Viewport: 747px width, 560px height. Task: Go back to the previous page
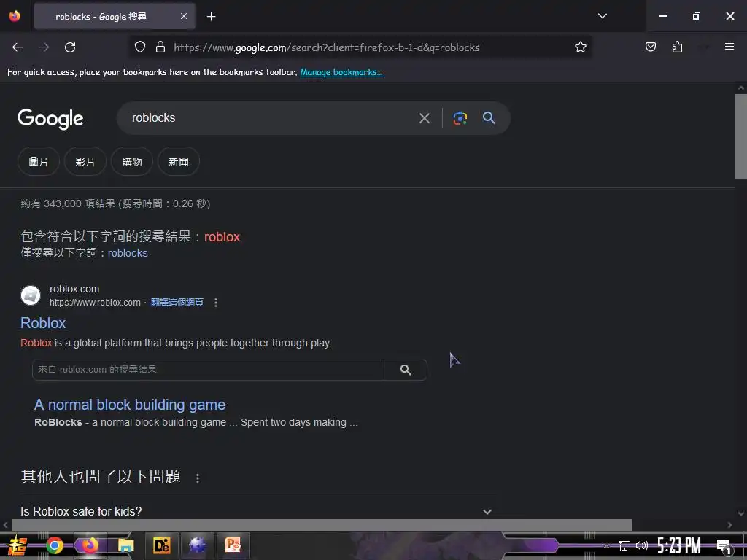click(18, 47)
